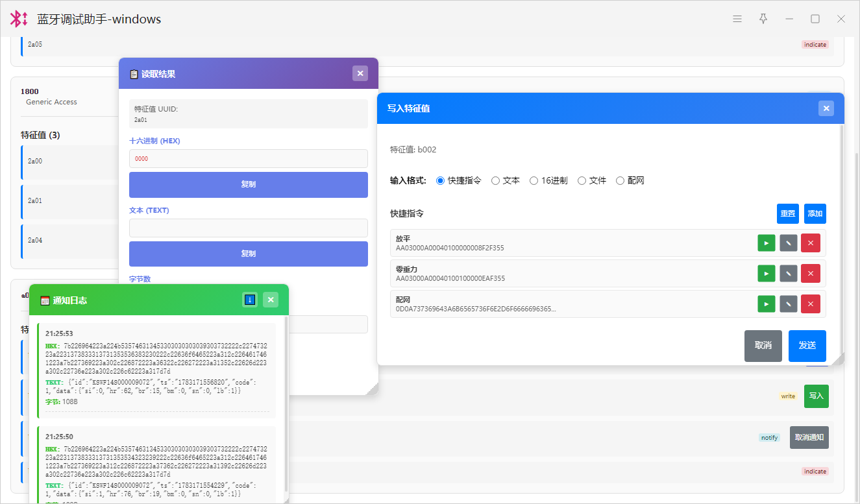The width and height of the screenshot is (860, 504).
Task: Click the 发送 button
Action: click(807, 346)
